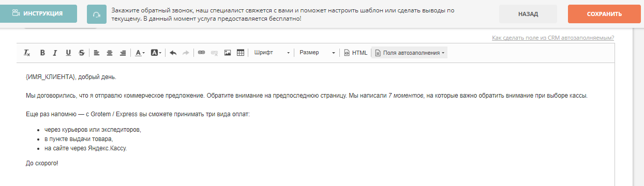This screenshot has width=644, height=186.
Task: Click the СОХРАНИТЬ button
Action: 604,14
